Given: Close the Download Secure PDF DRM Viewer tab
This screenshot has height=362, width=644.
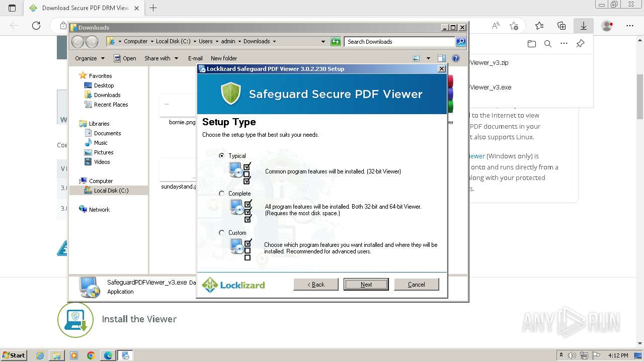Looking at the screenshot, I should [x=136, y=8].
